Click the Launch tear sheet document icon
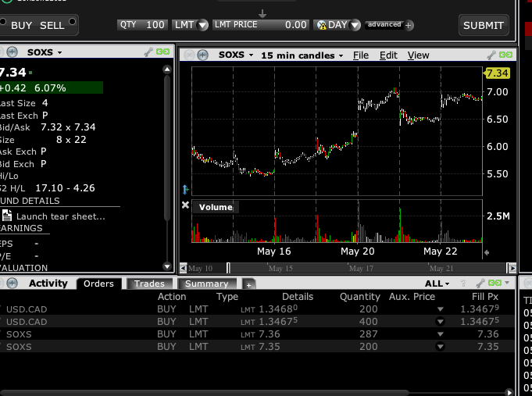 (7, 216)
